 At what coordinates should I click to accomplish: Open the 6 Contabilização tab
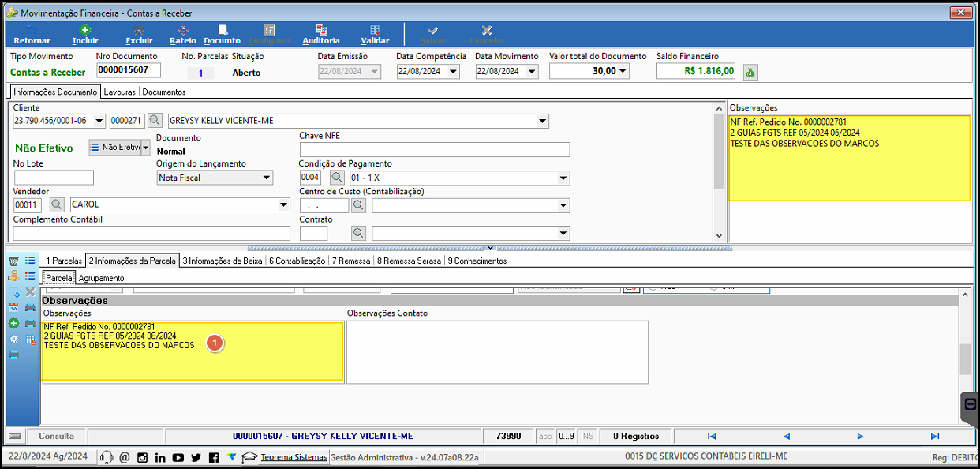point(297,261)
